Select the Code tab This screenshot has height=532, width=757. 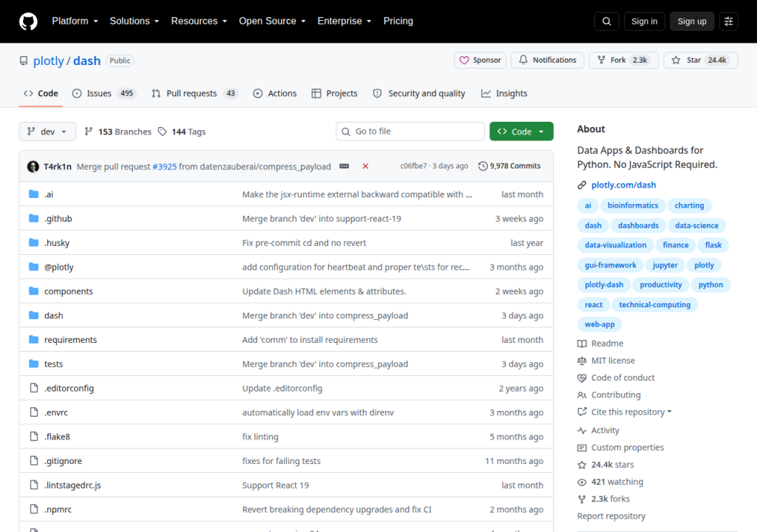point(41,93)
